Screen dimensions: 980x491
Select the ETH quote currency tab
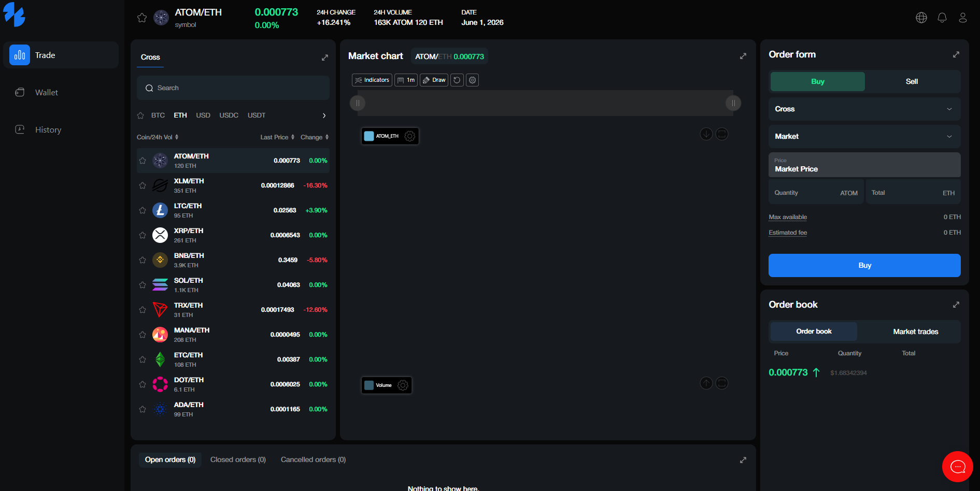point(180,115)
